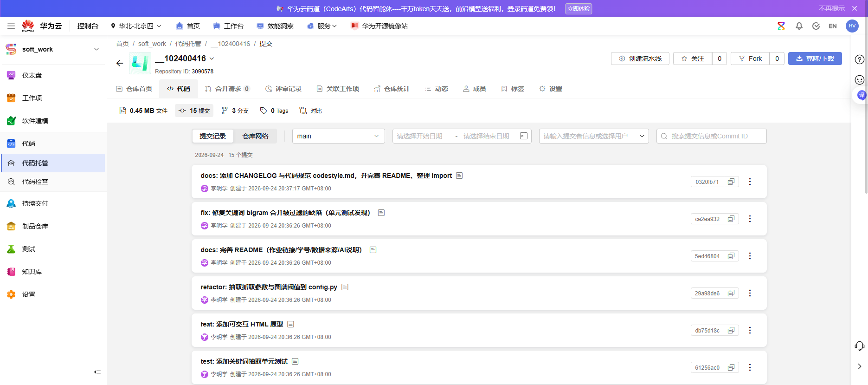
Task: Show full message of the CHANGELOG docs commit
Action: 459,176
